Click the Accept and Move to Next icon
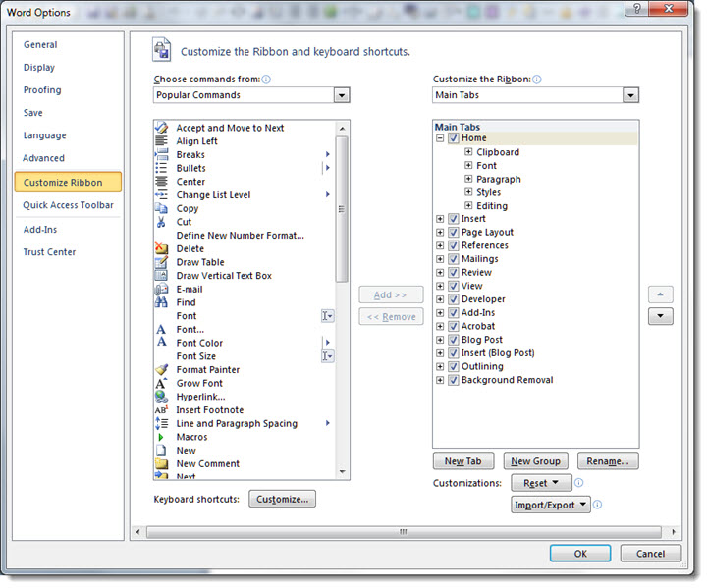This screenshot has height=588, width=707. point(161,128)
